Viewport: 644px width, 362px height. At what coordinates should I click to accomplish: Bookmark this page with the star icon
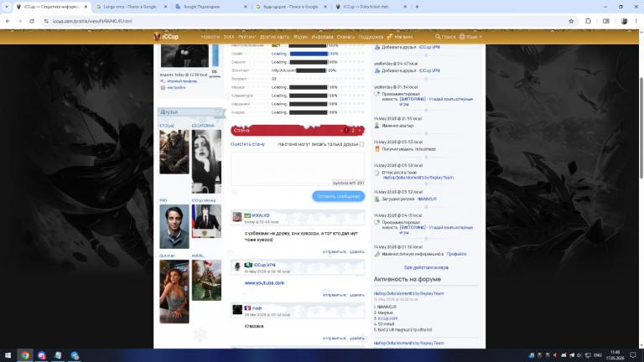(x=571, y=21)
